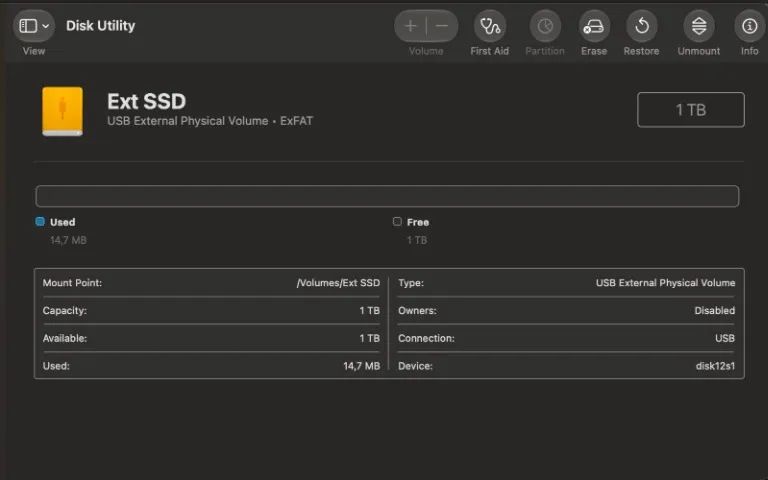Click the Type value in info table
Viewport: 768px width, 480px height.
[666, 283]
